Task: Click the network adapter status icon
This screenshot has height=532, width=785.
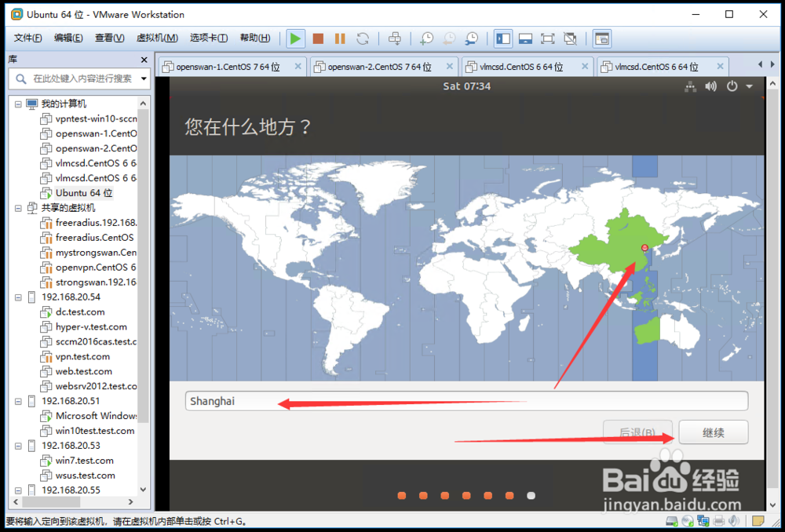Action: [703, 521]
